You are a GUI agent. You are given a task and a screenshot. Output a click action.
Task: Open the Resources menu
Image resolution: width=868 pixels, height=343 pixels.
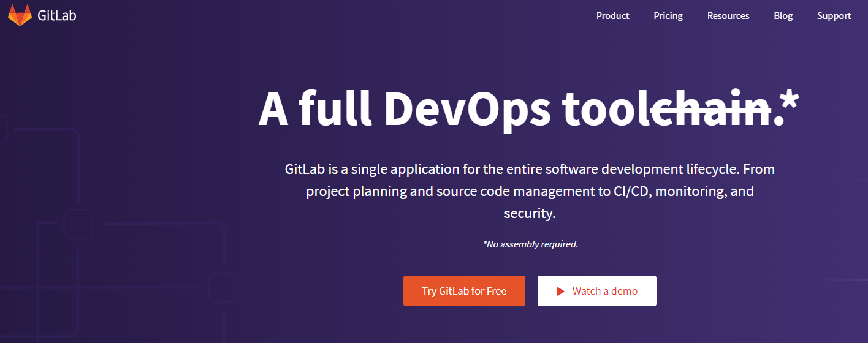pos(728,16)
